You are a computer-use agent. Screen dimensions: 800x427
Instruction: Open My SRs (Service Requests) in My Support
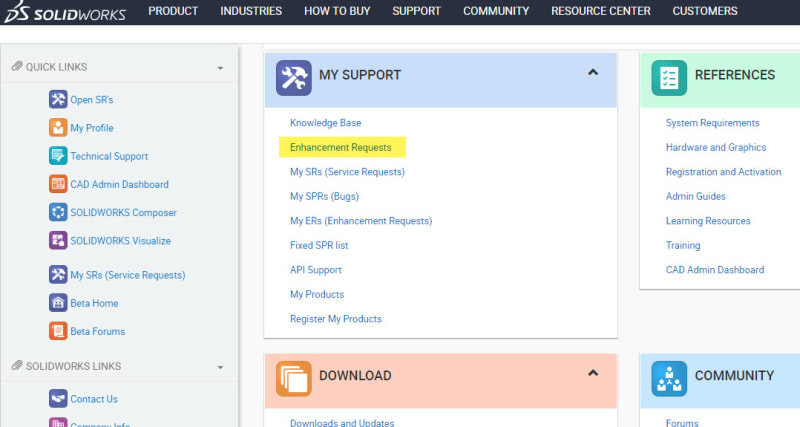(x=347, y=172)
